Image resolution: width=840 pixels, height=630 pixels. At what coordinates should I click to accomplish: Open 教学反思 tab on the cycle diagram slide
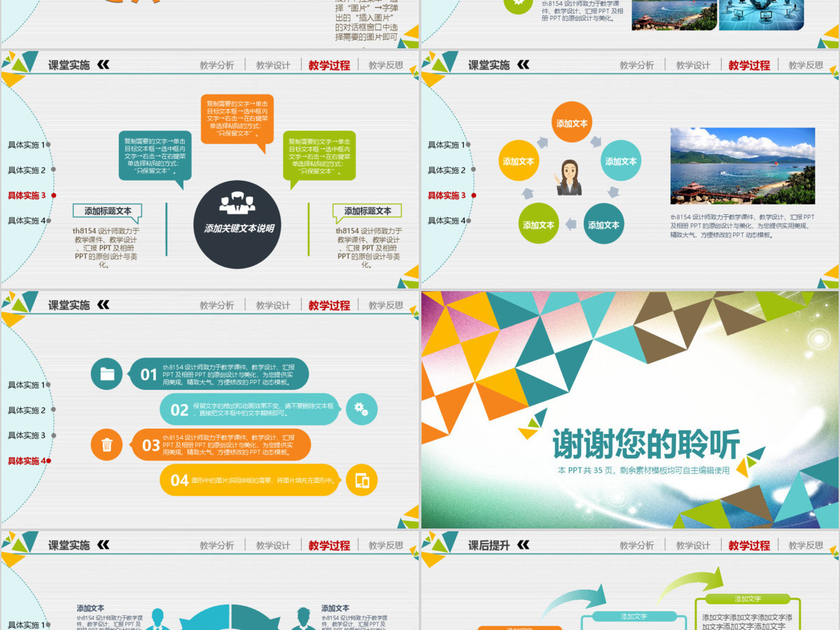[806, 65]
